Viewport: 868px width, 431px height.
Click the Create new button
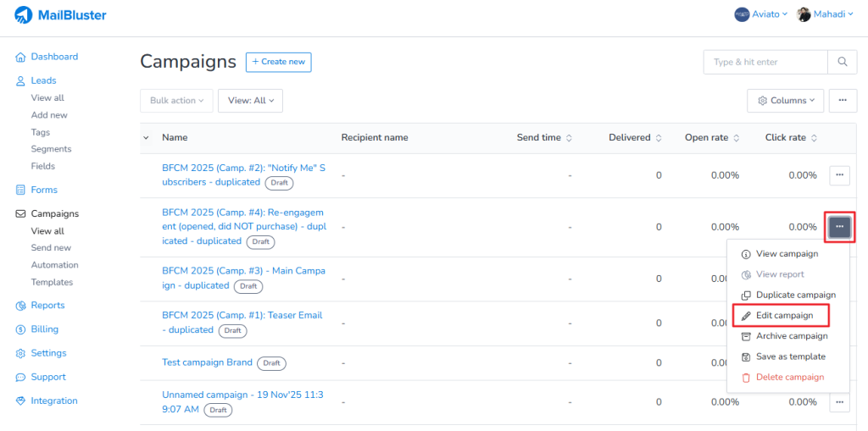point(278,62)
